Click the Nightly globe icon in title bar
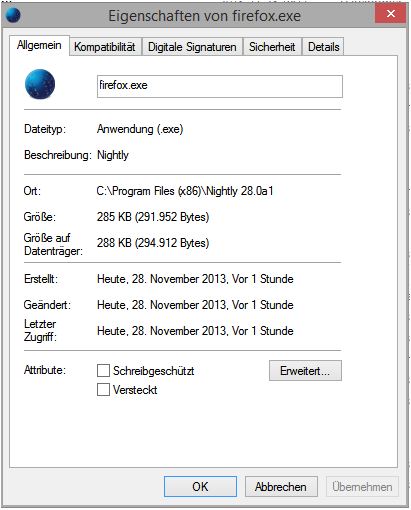Screen dimensions: 411x510 (x=13, y=15)
